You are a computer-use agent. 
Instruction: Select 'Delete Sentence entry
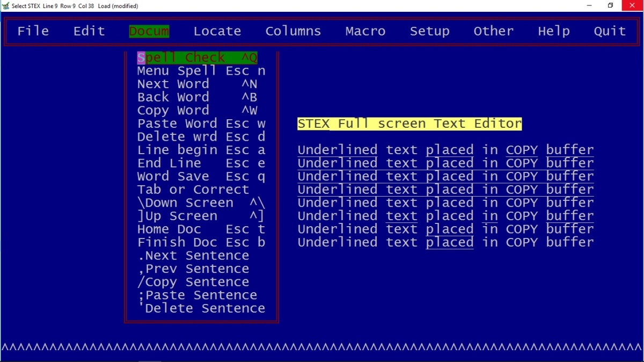pos(201,308)
